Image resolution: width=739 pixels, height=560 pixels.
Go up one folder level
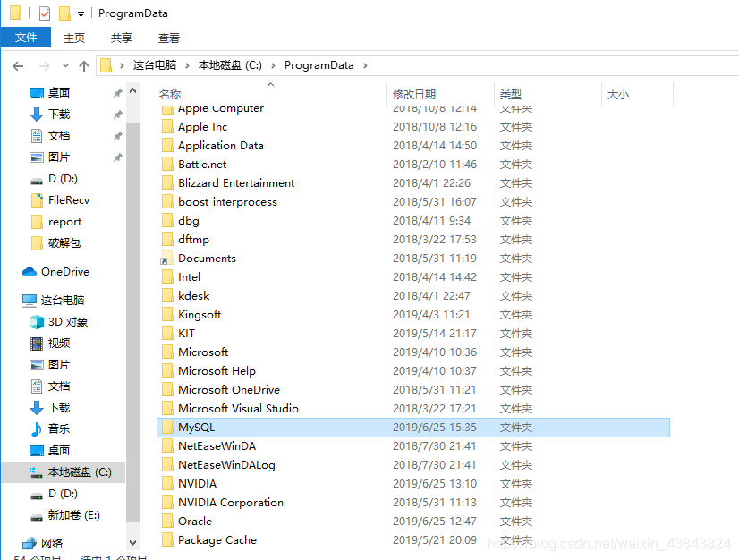click(84, 66)
